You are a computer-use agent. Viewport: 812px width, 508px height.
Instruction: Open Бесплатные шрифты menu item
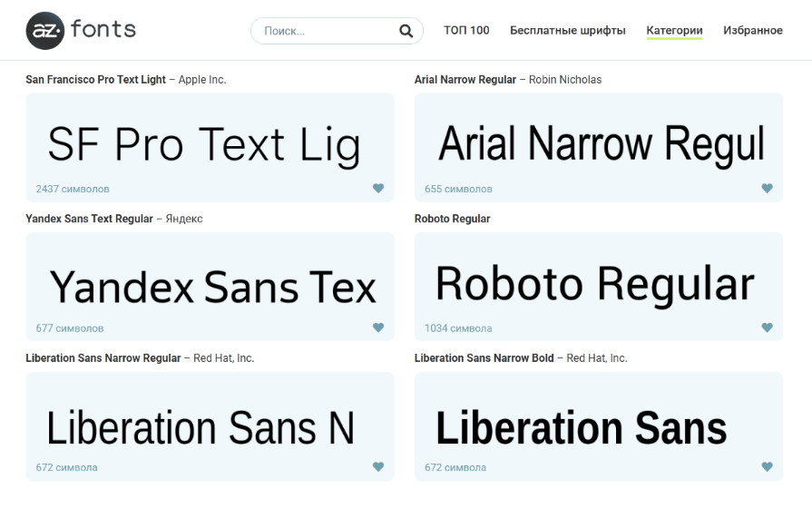[x=568, y=31]
